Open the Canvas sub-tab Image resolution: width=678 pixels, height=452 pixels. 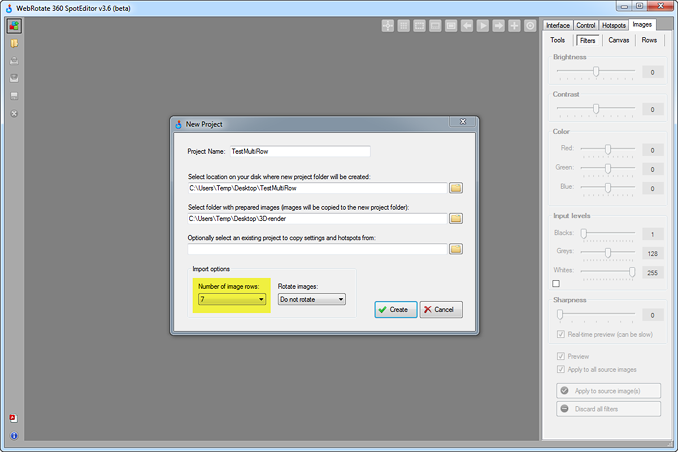click(619, 40)
